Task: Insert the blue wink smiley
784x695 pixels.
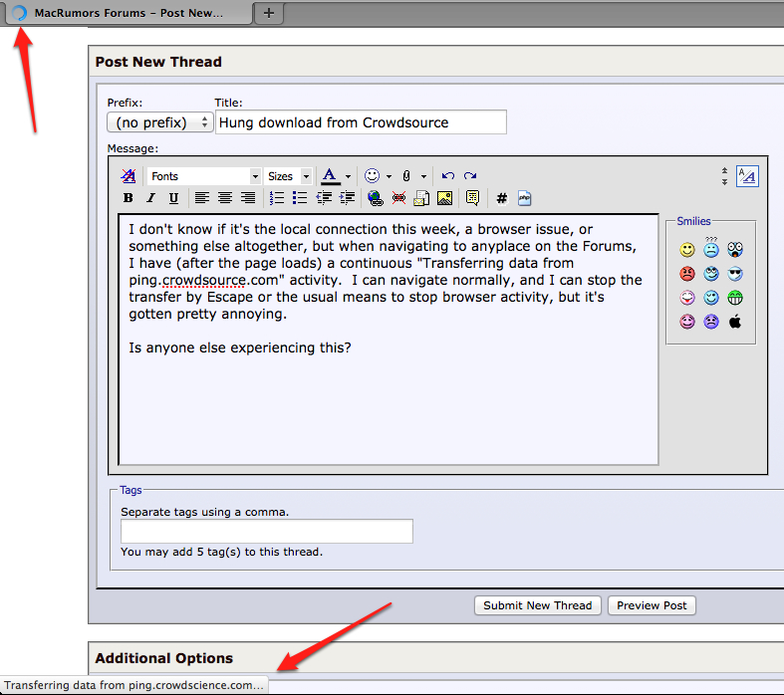Action: pos(711,298)
